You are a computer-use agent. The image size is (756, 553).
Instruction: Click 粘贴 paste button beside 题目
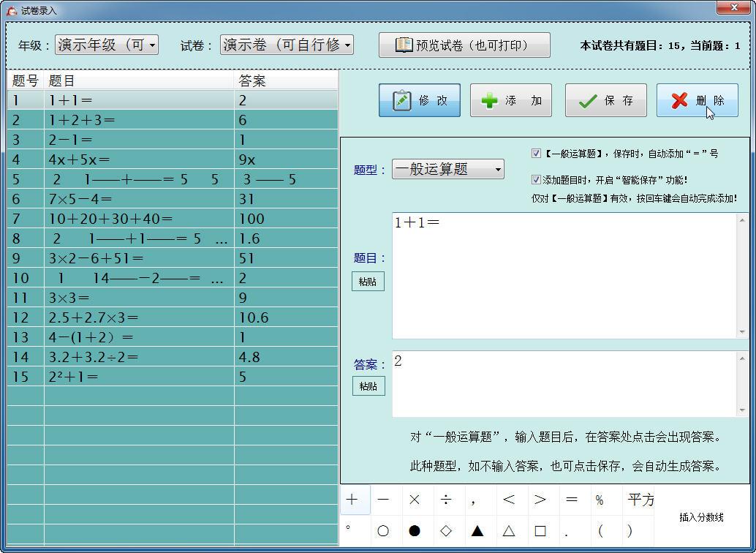368,282
